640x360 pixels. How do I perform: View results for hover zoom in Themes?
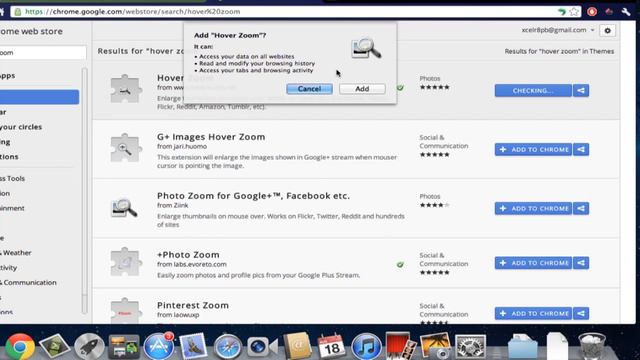[559, 51]
